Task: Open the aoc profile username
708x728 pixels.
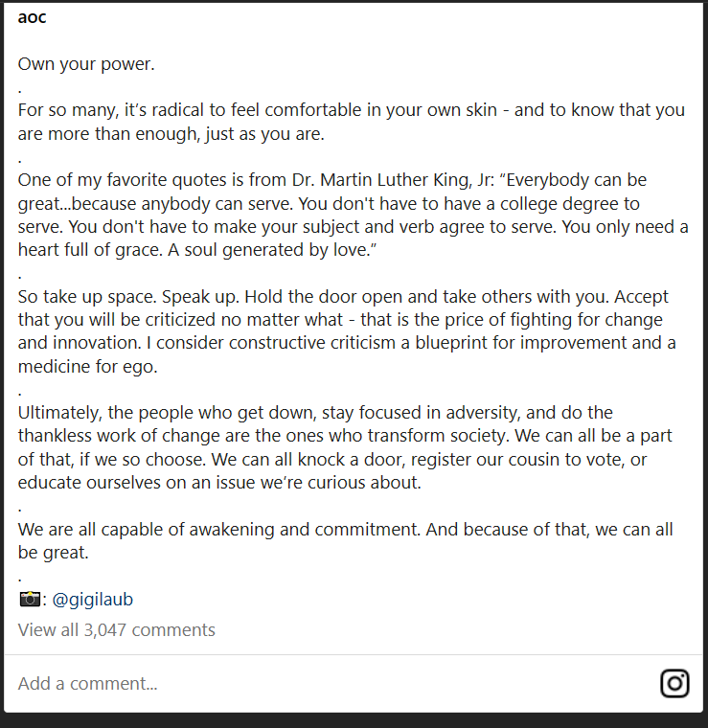Action: [x=33, y=17]
